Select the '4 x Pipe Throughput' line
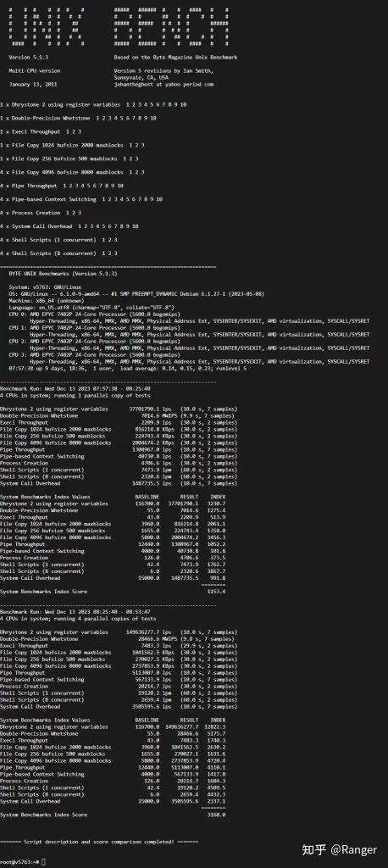The width and height of the screenshot is (388, 868). [x=62, y=186]
